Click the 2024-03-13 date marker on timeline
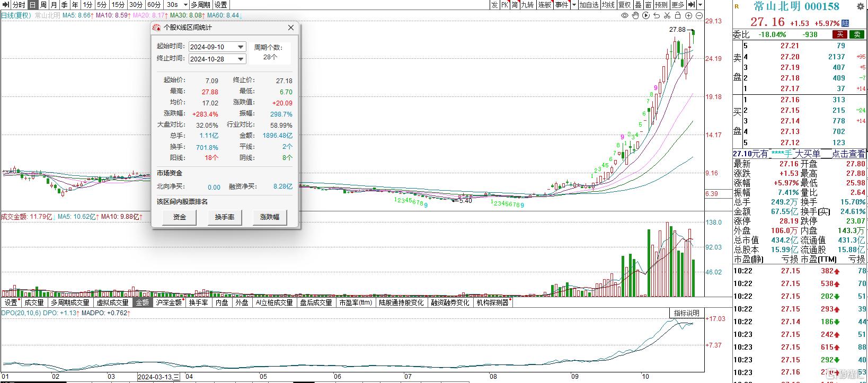868x383 pixels. click(158, 377)
